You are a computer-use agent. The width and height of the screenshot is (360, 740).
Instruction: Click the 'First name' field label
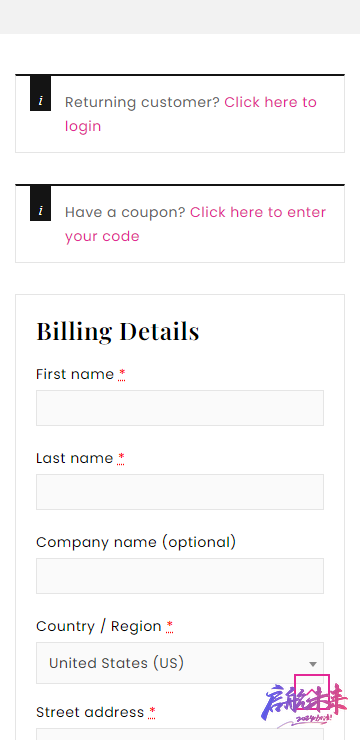tap(75, 374)
